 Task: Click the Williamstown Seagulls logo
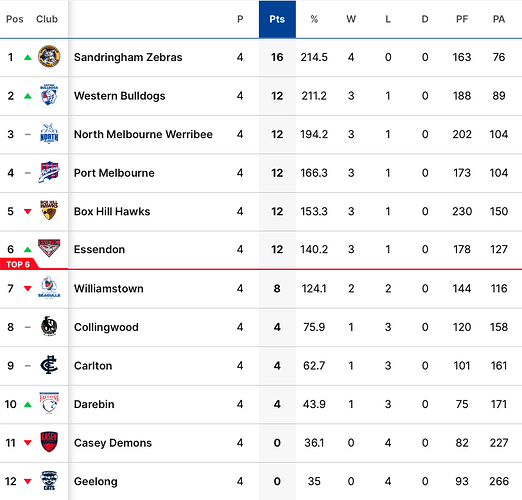tap(49, 287)
